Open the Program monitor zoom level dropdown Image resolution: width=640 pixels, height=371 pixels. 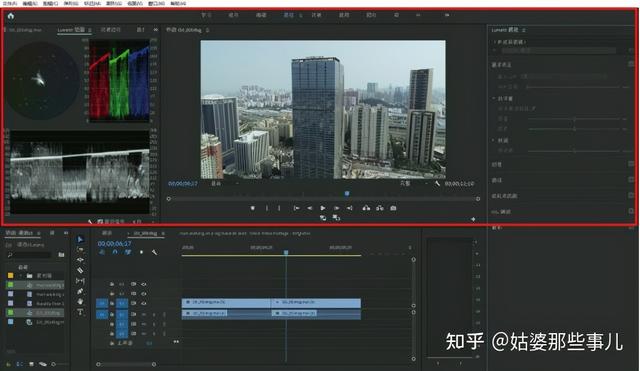(224, 184)
